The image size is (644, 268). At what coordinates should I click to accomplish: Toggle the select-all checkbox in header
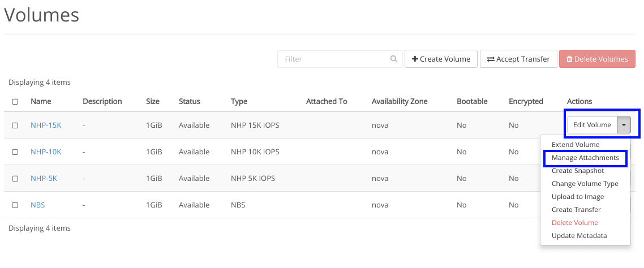coord(15,102)
